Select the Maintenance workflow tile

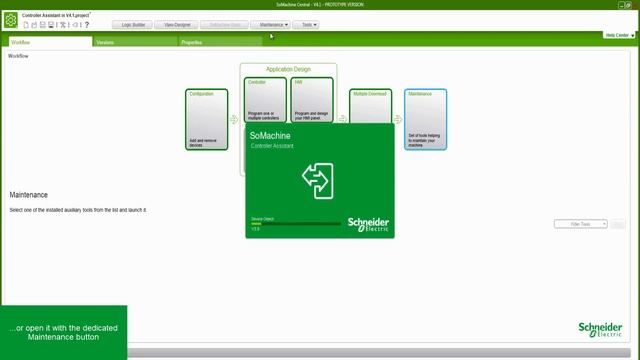tap(426, 120)
